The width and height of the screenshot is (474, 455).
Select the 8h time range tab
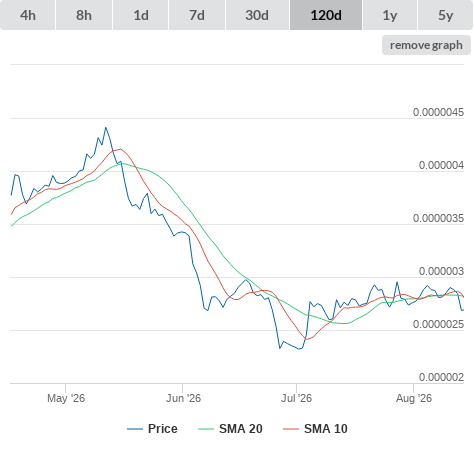(x=84, y=15)
